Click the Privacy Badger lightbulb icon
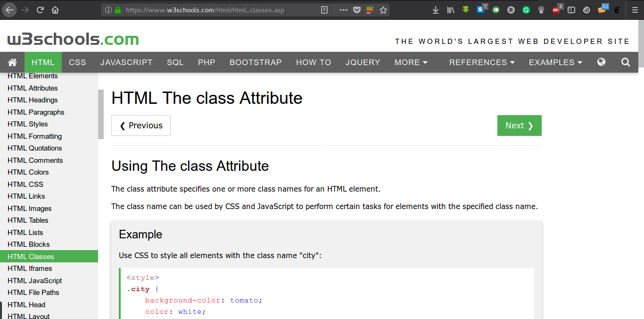Viewport: 644px width, 319px height. 541,9
